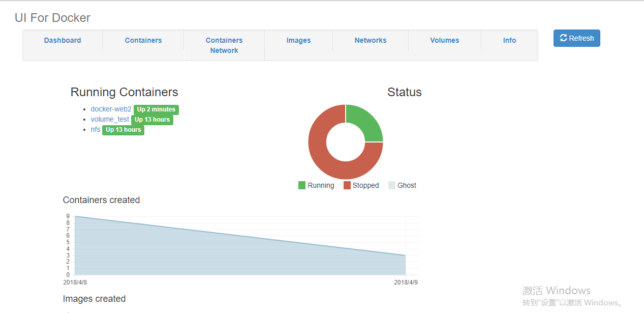Click the Ghost legend label

tap(407, 185)
